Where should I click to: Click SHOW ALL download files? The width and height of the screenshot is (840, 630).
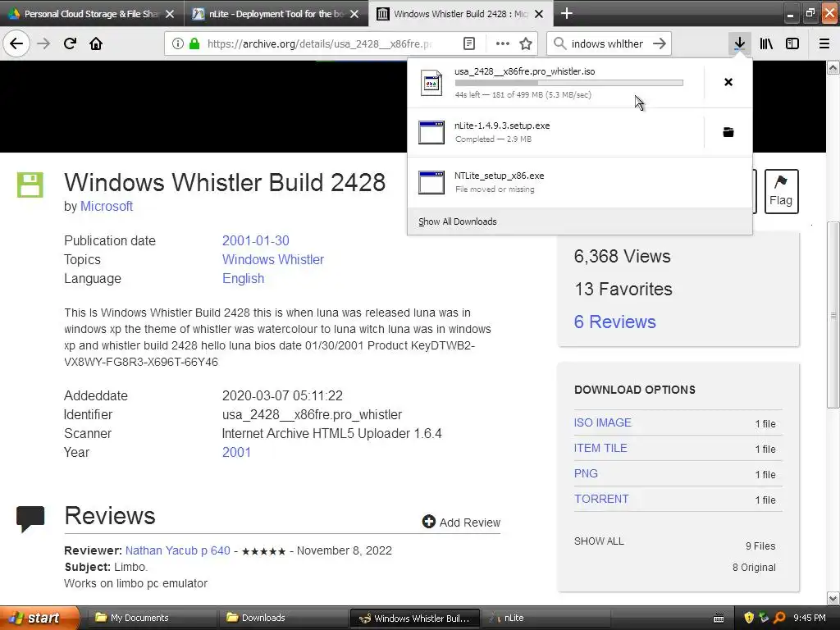599,541
